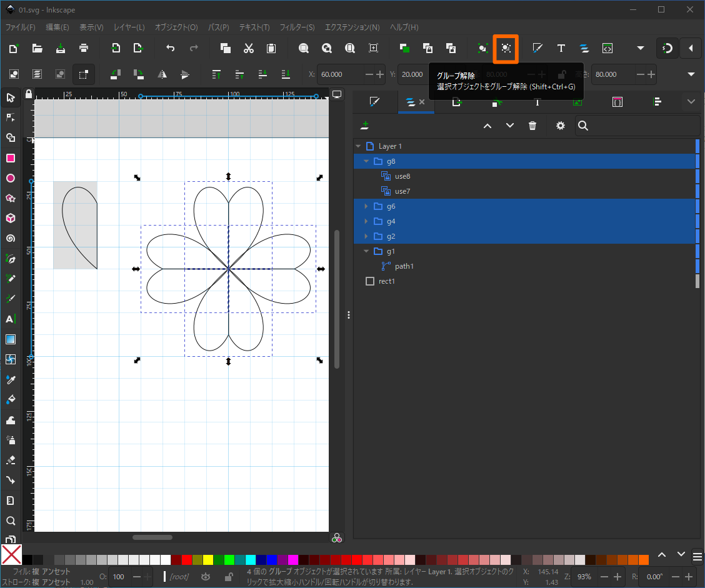Select the 3D box tool
The width and height of the screenshot is (705, 588).
tap(11, 219)
